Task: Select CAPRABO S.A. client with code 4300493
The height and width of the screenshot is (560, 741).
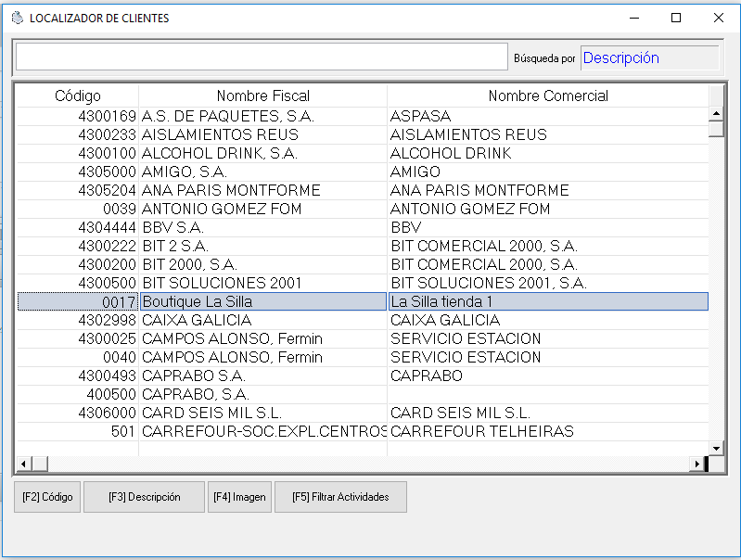Action: pos(263,375)
